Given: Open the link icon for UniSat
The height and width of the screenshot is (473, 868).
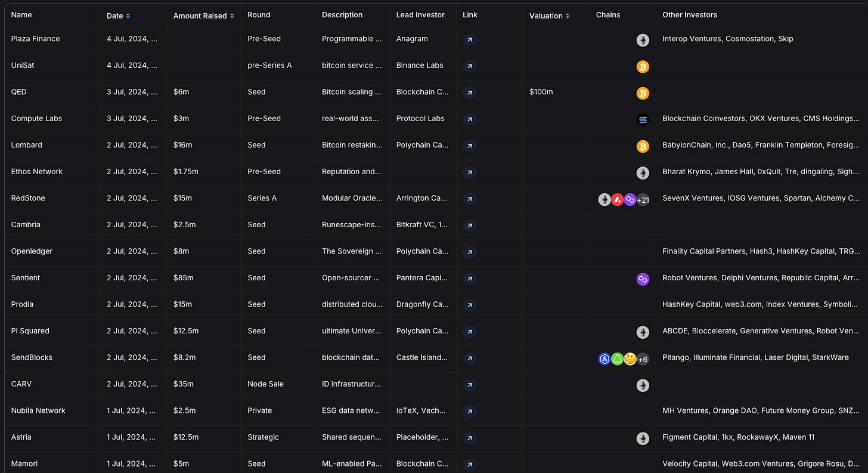Looking at the screenshot, I should pyautogui.click(x=470, y=66).
